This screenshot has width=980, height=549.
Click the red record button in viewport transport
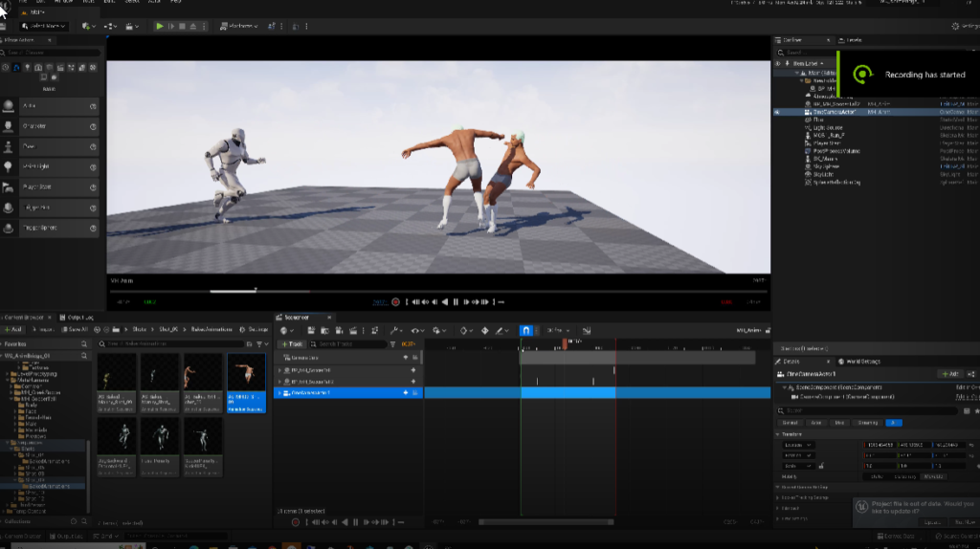(394, 302)
